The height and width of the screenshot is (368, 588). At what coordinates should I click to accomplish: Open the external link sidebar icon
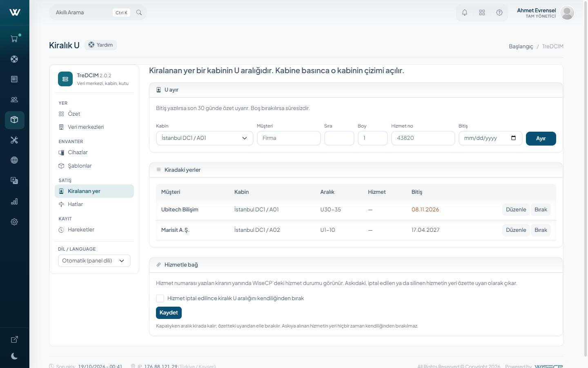point(14,339)
